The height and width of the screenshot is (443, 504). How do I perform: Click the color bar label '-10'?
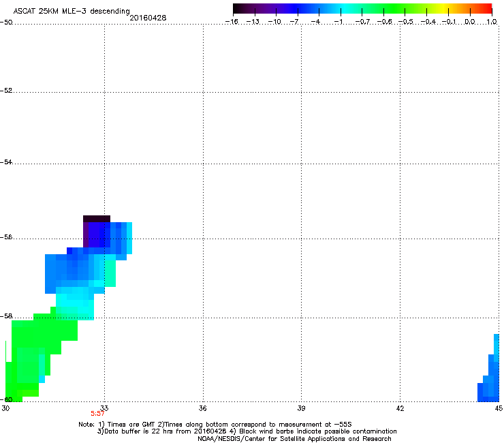[x=274, y=22]
